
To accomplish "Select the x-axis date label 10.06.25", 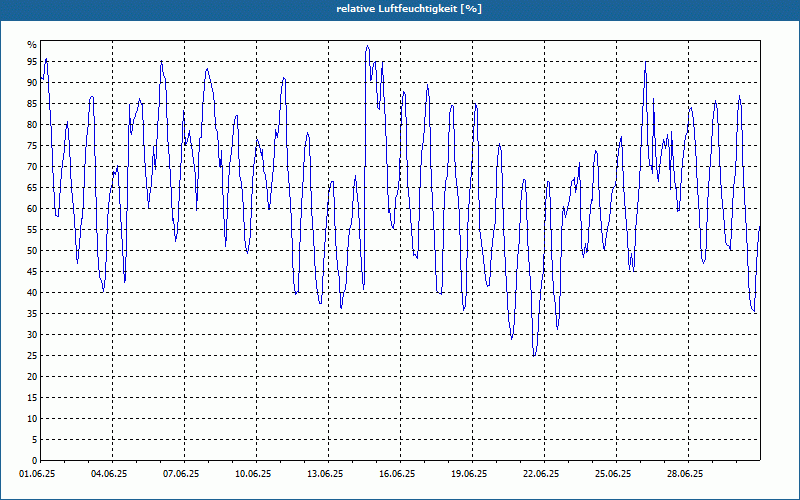I will click(253, 474).
